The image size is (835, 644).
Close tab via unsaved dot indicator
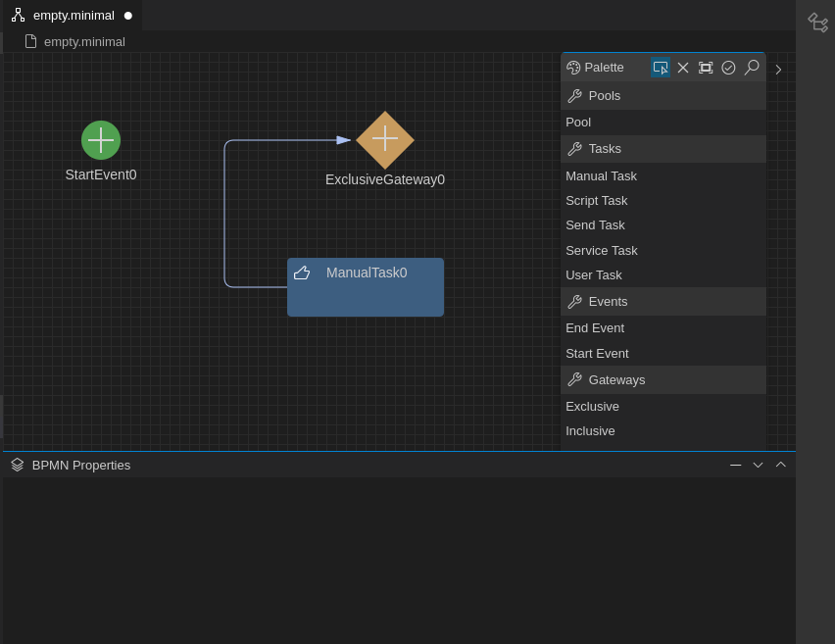[x=128, y=16]
